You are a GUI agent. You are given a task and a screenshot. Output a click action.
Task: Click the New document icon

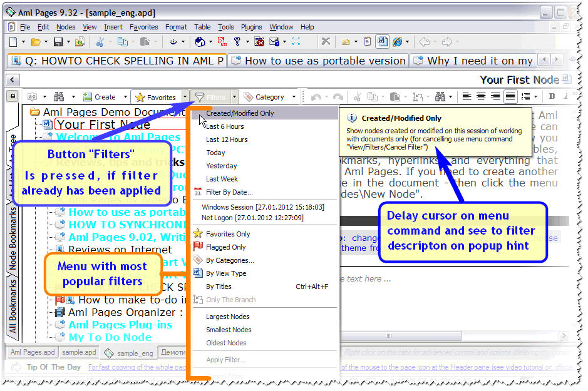click(14, 41)
